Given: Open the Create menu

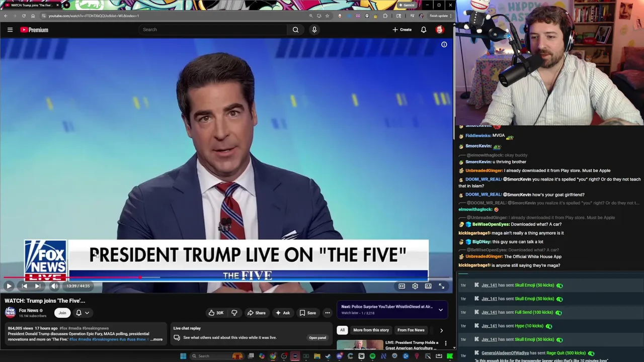Looking at the screenshot, I should pos(402,30).
